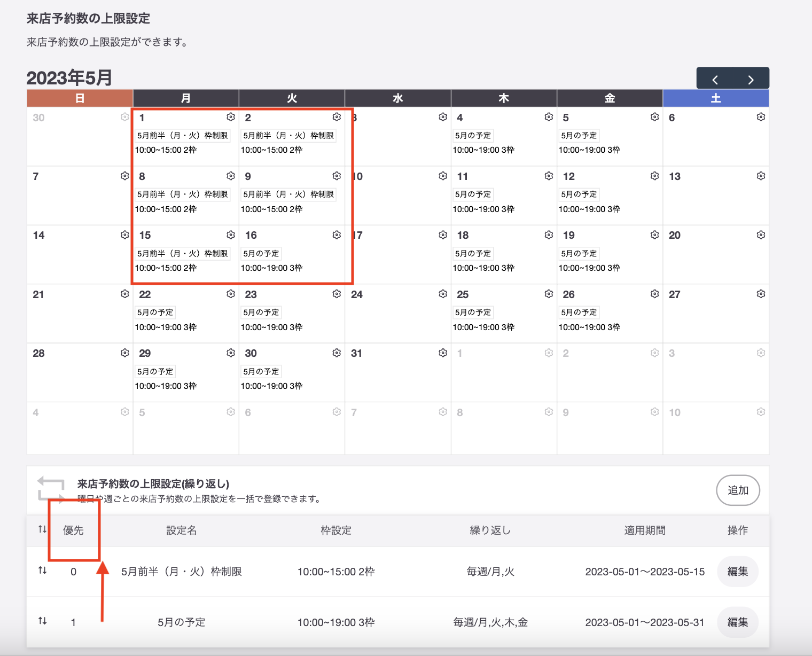812x656 pixels.
Task: Go to next month with right chevron
Action: [751, 80]
